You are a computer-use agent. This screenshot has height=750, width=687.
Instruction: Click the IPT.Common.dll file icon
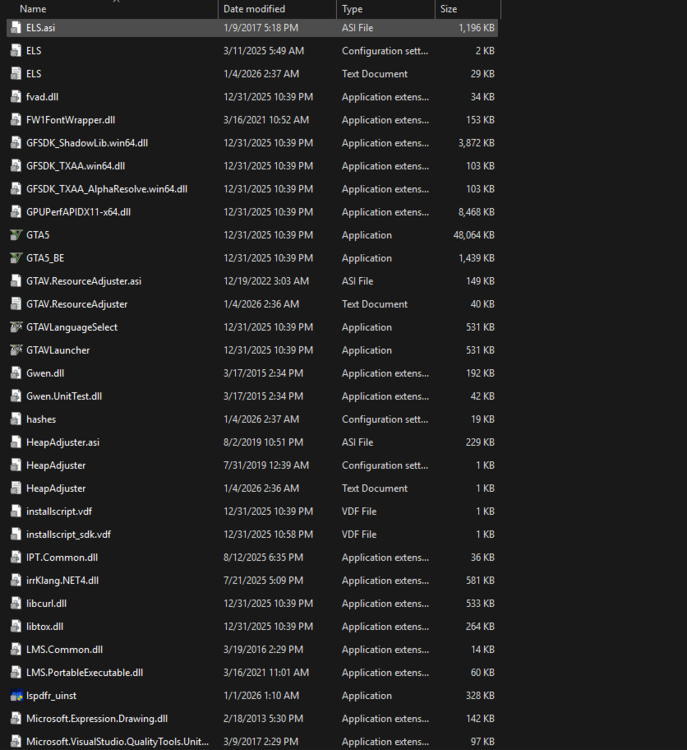16,557
